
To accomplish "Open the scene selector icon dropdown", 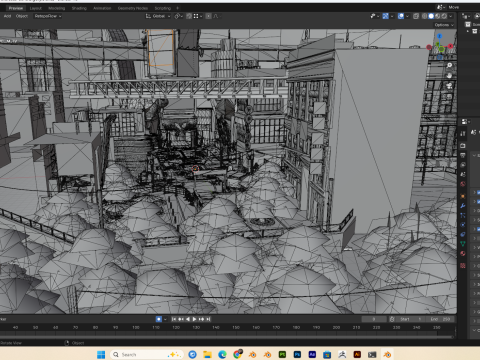I will coord(441,7).
